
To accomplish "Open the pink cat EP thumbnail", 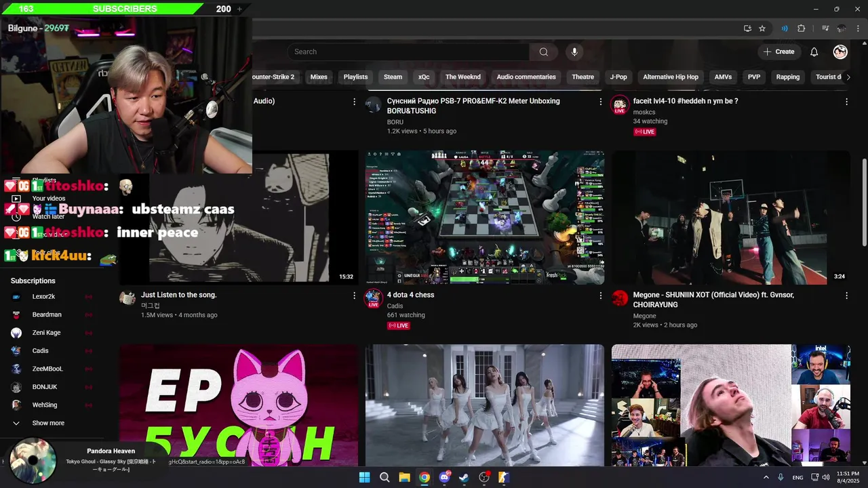I will 239,405.
